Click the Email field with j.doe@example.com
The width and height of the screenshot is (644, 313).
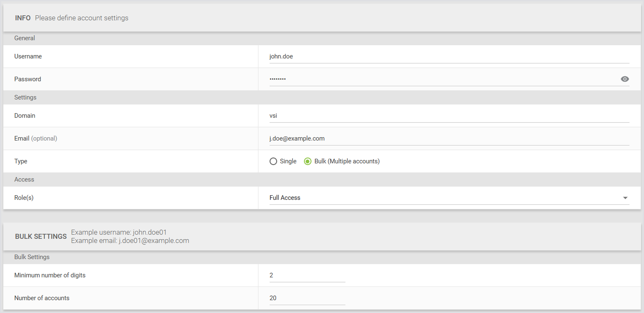(449, 138)
